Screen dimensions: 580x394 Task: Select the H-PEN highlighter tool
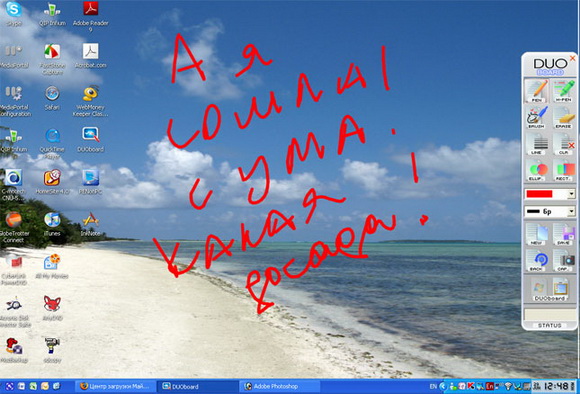click(x=563, y=91)
